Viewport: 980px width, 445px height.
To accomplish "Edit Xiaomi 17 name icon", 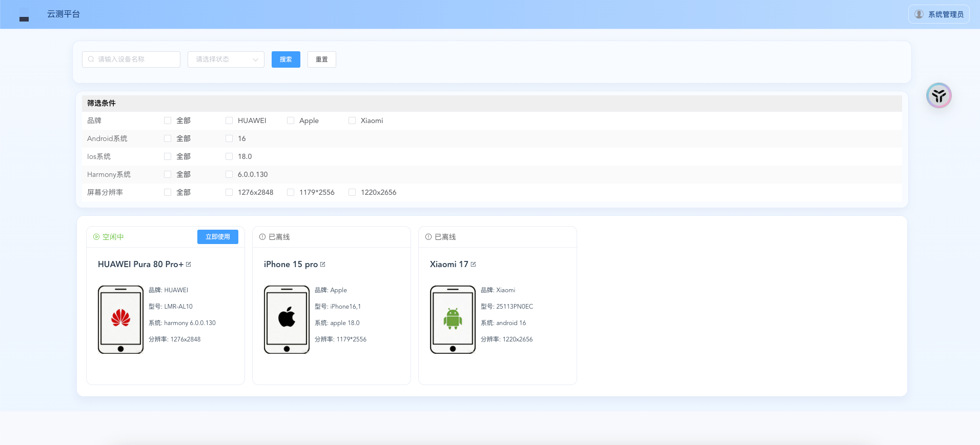I will [474, 265].
